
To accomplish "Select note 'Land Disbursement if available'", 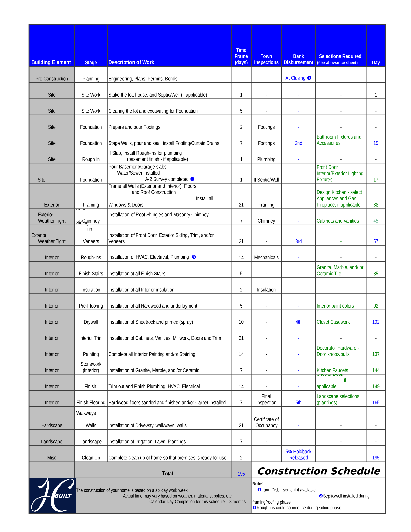I will [288, 490].
